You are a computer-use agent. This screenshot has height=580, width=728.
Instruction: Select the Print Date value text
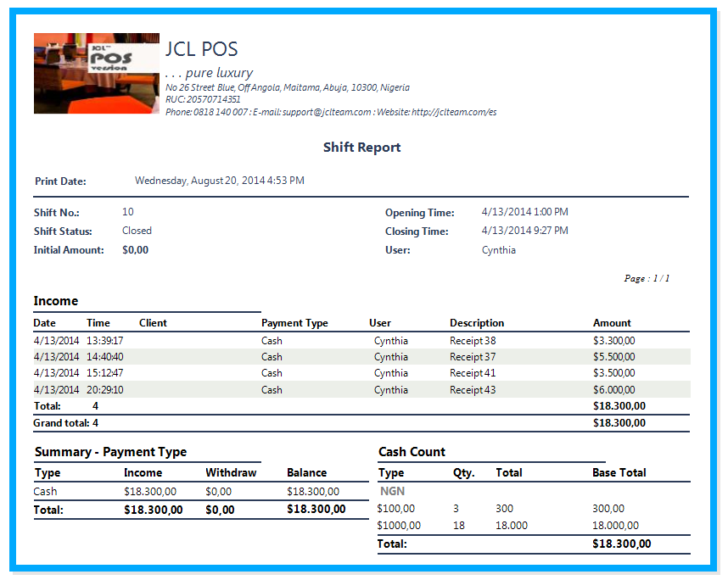pos(219,181)
